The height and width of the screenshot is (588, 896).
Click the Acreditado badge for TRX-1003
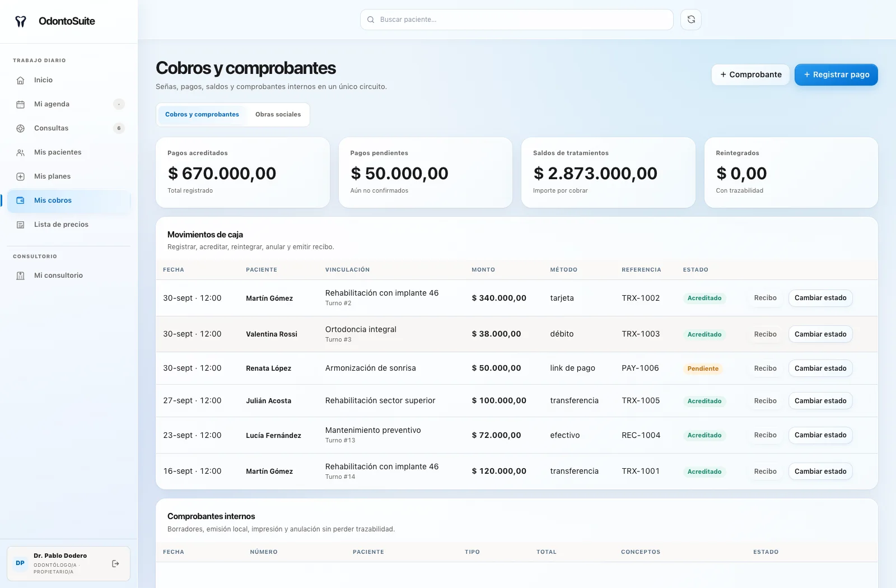704,334
